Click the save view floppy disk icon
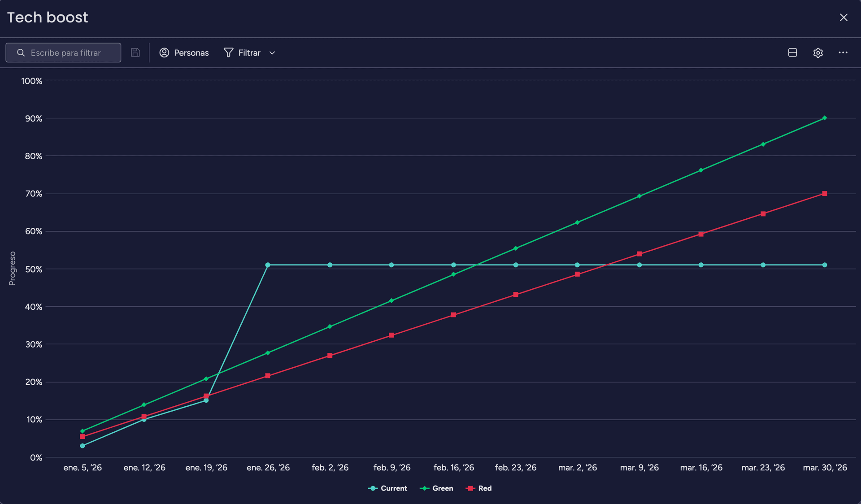Image resolution: width=861 pixels, height=504 pixels. click(135, 52)
